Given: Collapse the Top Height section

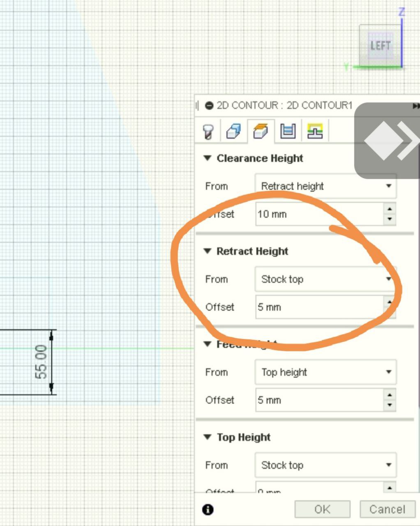Looking at the screenshot, I should (208, 437).
